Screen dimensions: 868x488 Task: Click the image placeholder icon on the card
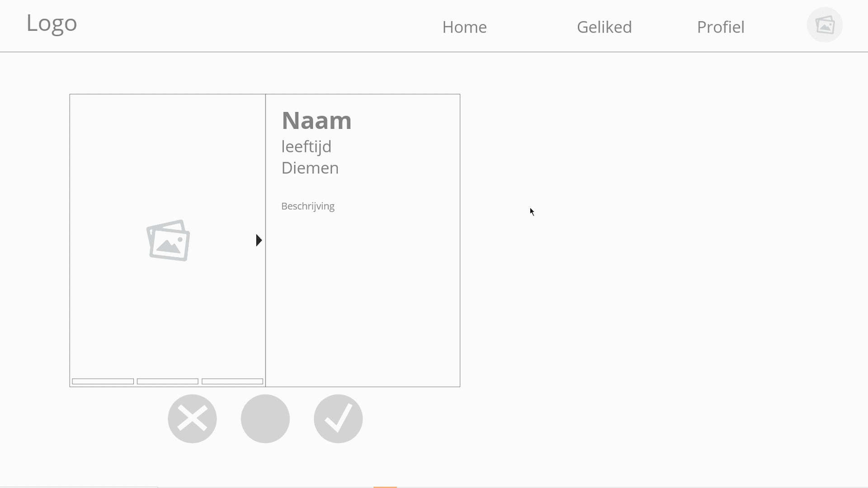pos(168,240)
